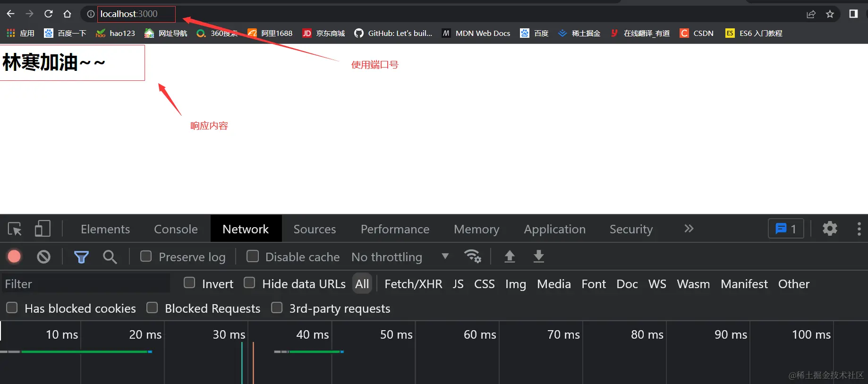The width and height of the screenshot is (868, 384).
Task: Filter requests by JS
Action: click(458, 284)
